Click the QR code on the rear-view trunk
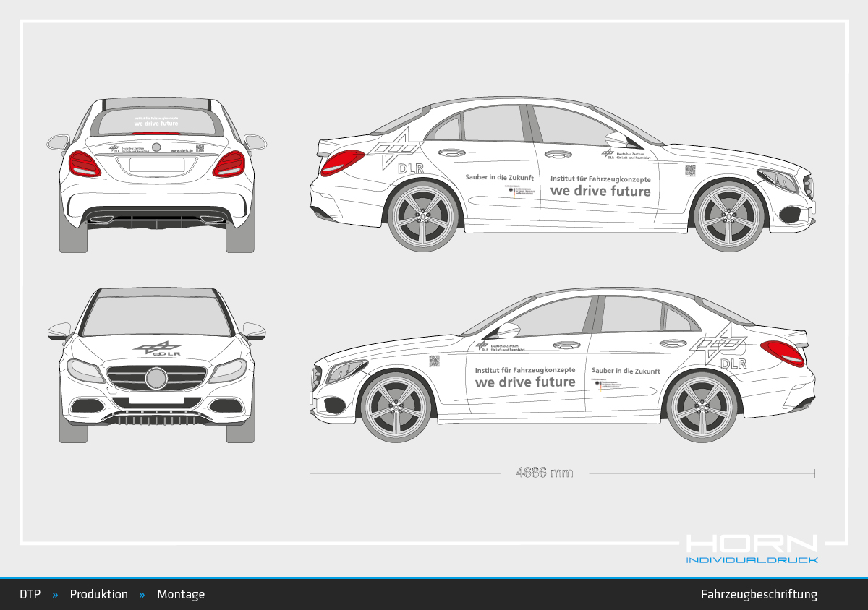Screen dimensions: 868x610 [200, 148]
